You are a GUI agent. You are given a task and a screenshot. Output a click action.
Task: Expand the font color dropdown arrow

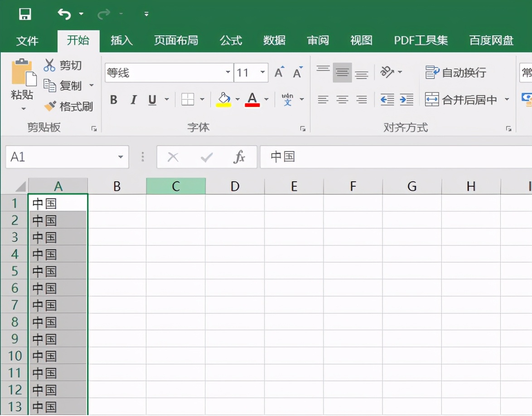tap(266, 99)
